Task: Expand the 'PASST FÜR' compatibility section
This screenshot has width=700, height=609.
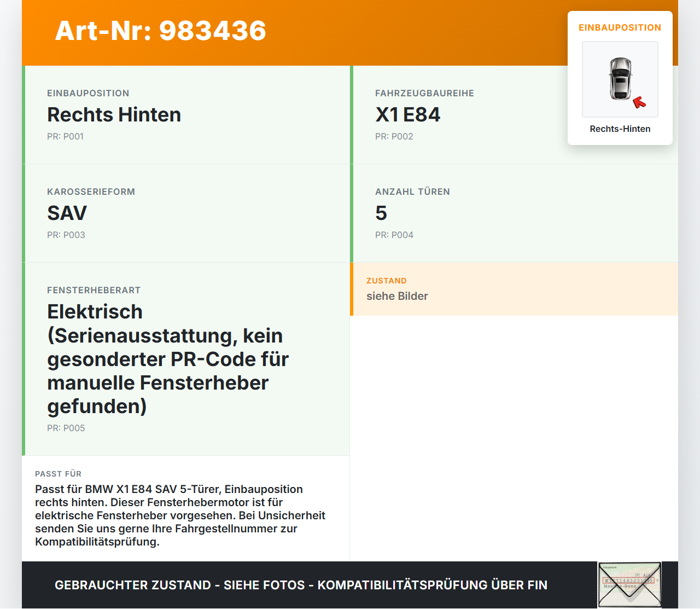Action: pos(180,509)
